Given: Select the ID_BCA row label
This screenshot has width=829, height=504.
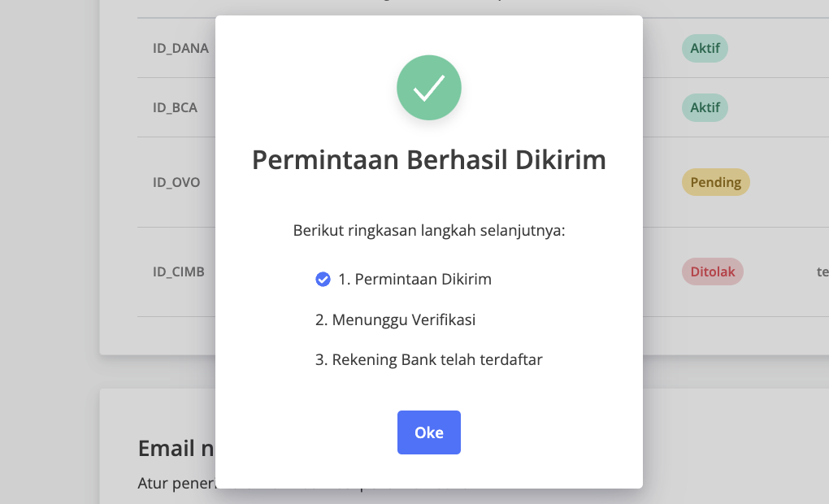Looking at the screenshot, I should pos(175,107).
